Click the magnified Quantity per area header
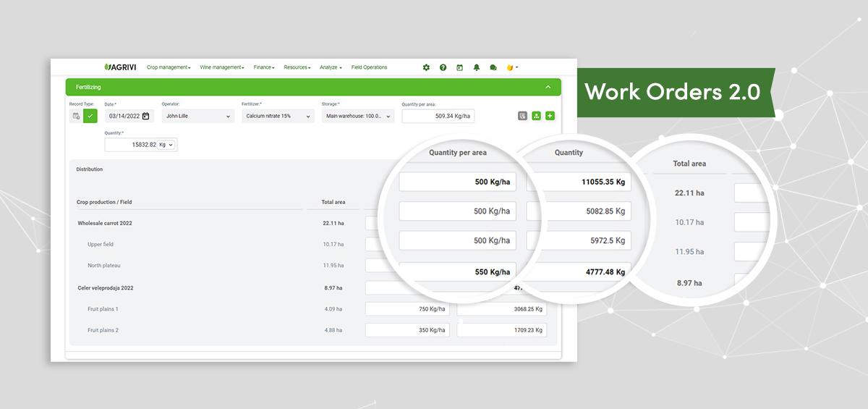The height and width of the screenshot is (409, 868). (458, 153)
